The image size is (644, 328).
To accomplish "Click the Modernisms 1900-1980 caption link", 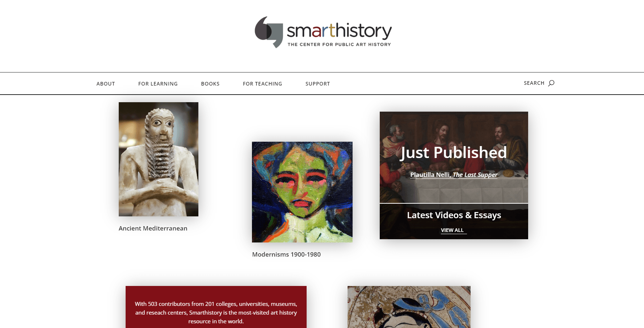I will 286,254.
